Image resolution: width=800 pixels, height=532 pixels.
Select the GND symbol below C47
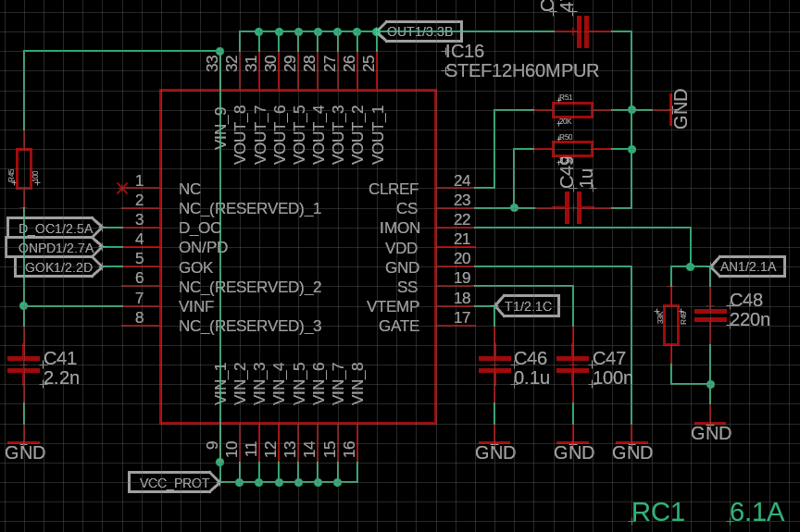(x=573, y=449)
